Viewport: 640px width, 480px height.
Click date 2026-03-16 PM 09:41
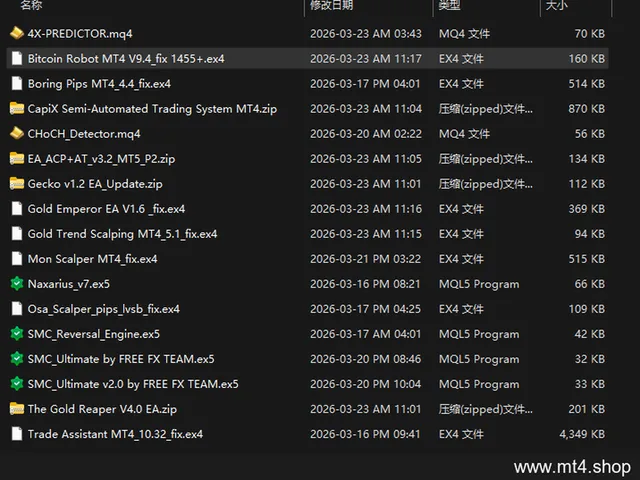point(365,434)
